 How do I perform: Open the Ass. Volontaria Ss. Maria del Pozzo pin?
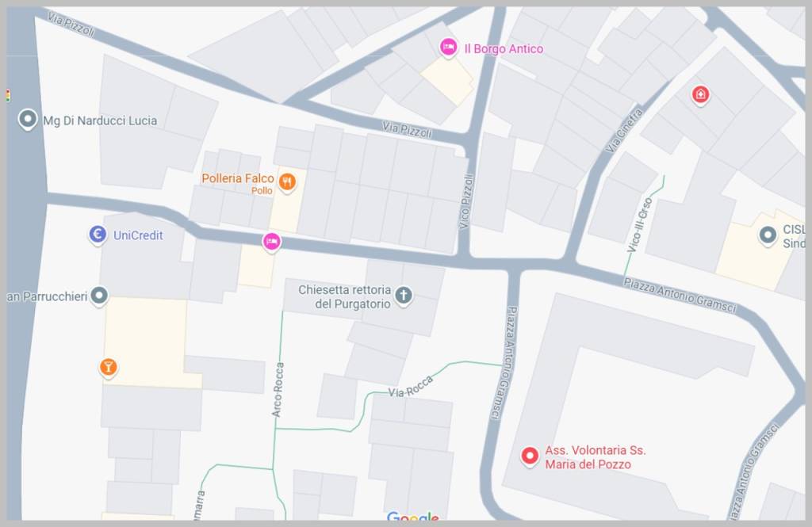pos(529,456)
